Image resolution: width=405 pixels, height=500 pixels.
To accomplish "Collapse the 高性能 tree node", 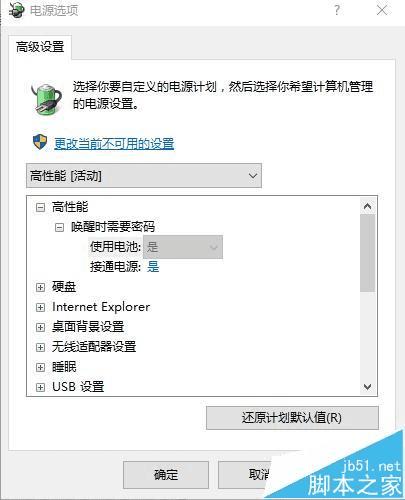I will pos(40,208).
